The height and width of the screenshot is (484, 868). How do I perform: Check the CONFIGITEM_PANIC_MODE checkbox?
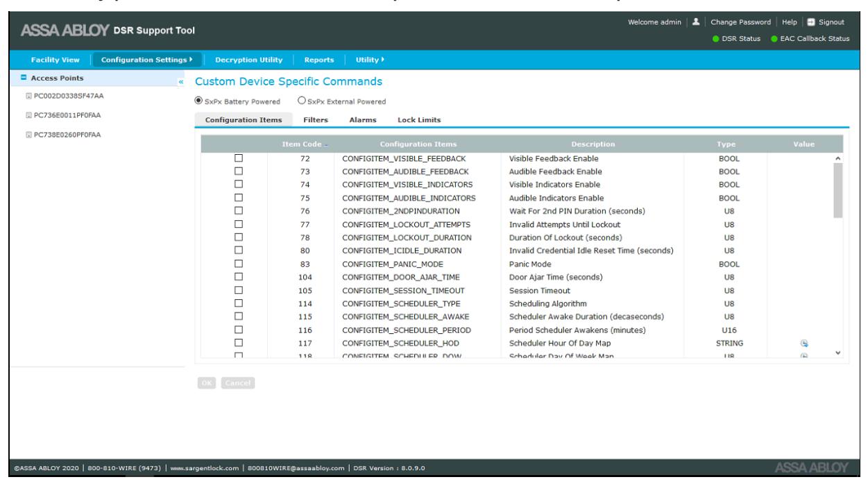(239, 264)
